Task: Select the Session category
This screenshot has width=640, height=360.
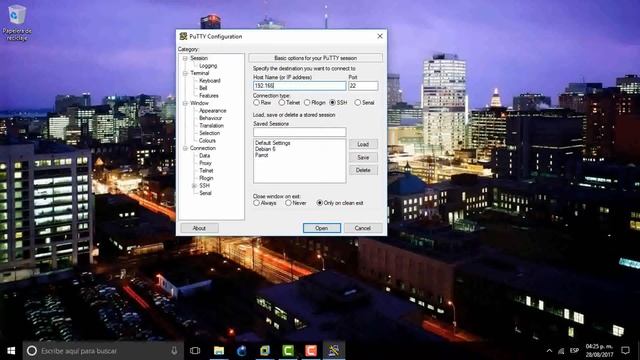Action: (x=199, y=58)
